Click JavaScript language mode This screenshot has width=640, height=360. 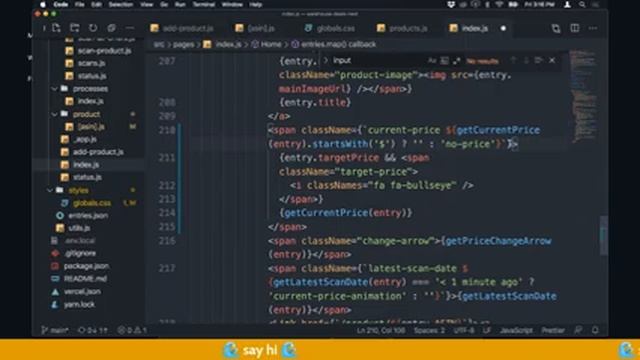click(516, 330)
